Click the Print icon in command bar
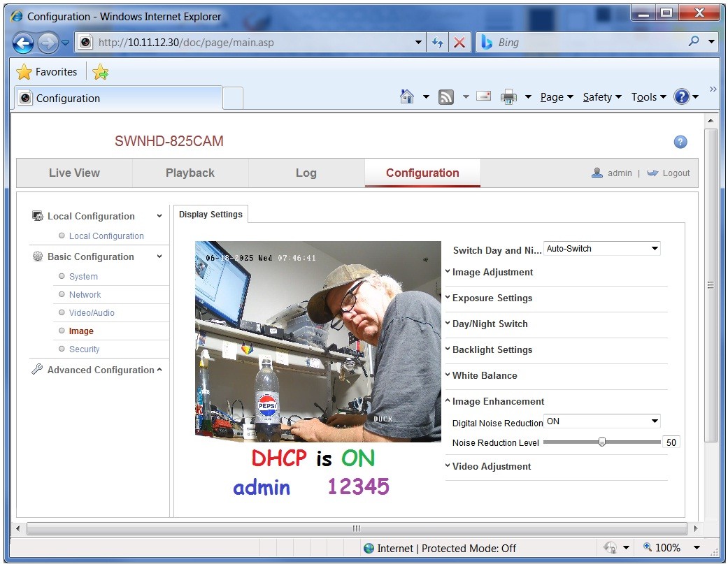 pyautogui.click(x=508, y=97)
